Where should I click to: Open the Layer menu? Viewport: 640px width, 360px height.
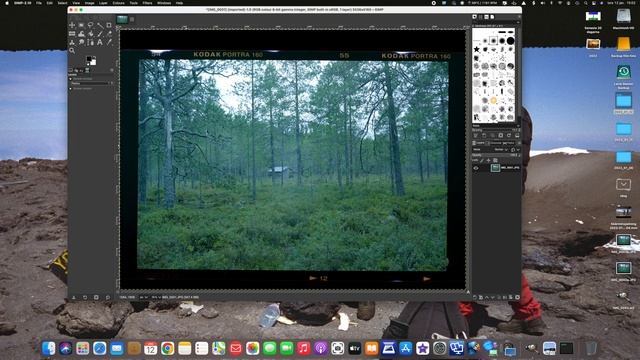[103, 3]
